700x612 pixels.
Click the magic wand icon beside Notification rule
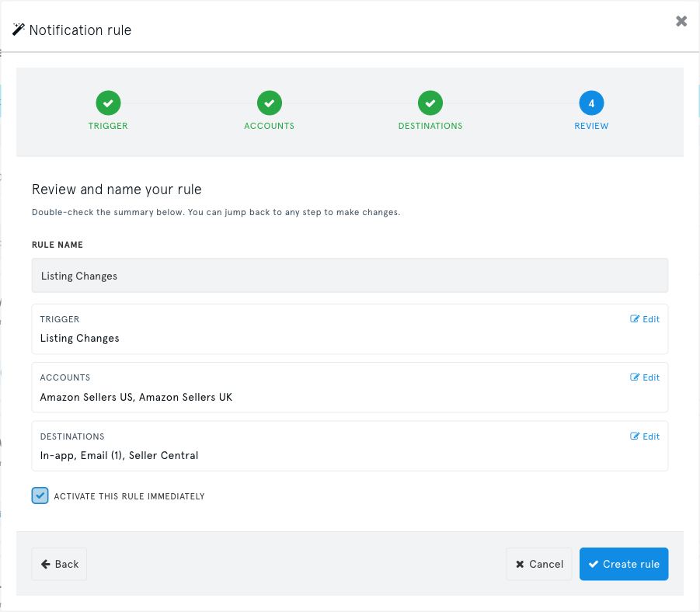[x=19, y=30]
